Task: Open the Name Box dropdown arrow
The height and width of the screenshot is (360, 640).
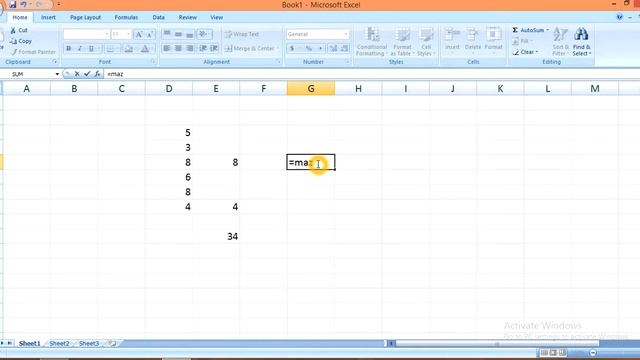Action: [57, 74]
